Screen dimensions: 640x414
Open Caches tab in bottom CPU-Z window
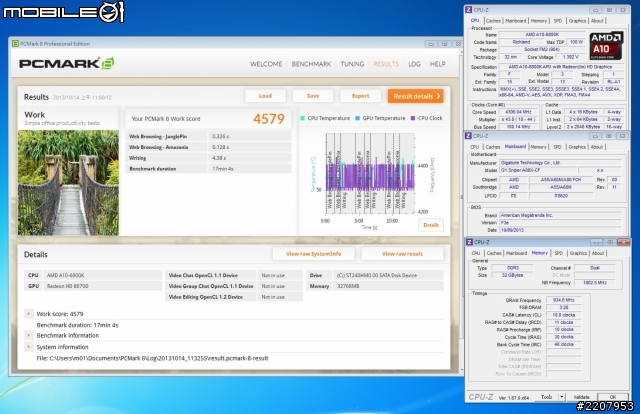point(494,253)
